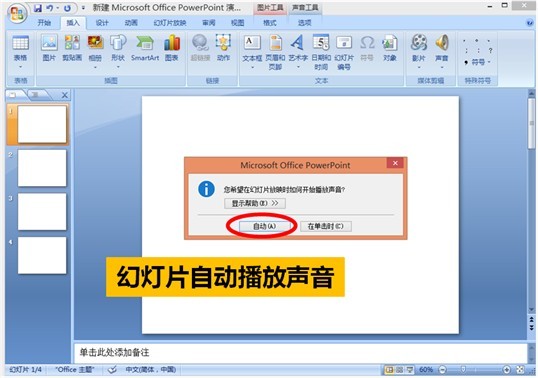Close the Microsoft Office PowerPoint dialog
Image resolution: width=538 pixels, height=378 pixels.
(x=395, y=163)
